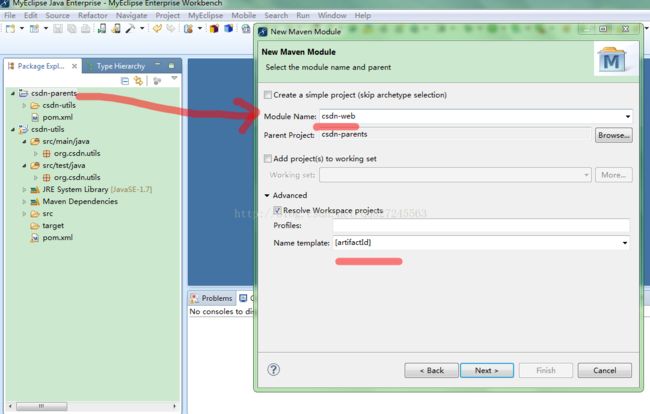This screenshot has width=650, height=414.
Task: Click the grayed Save toolbar icon
Action: tap(58, 29)
